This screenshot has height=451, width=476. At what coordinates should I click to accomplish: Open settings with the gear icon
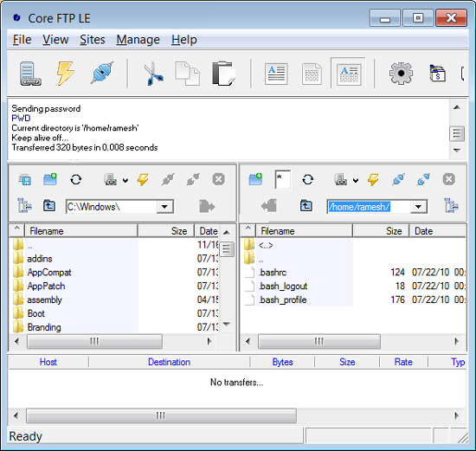click(401, 74)
